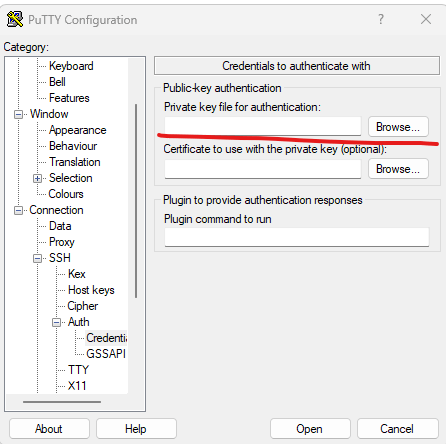Open X11 settings
Screen dimensions: 446x444
[77, 386]
